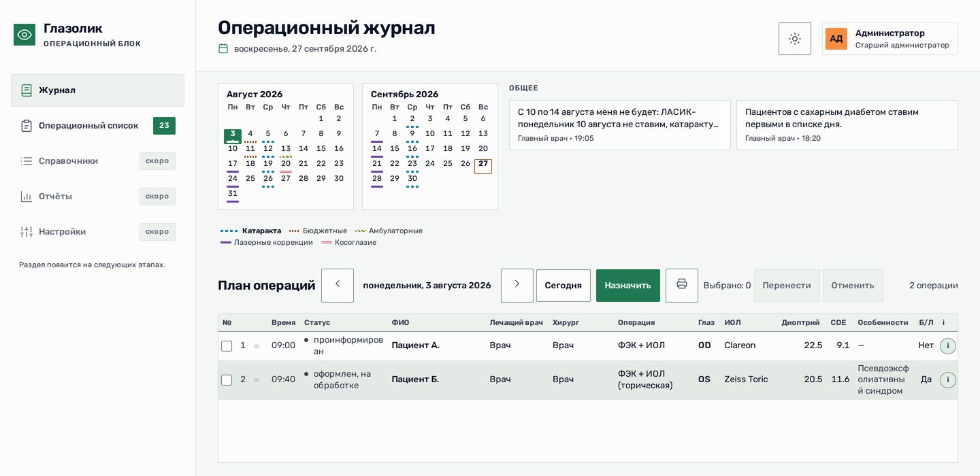
Task: Select August 3 in the calendar
Action: point(233,135)
